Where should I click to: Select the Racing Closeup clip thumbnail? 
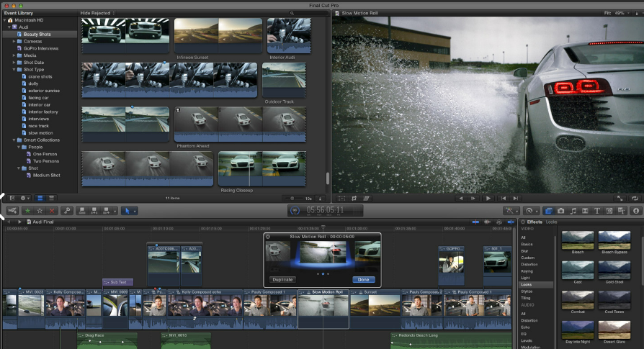(262, 169)
